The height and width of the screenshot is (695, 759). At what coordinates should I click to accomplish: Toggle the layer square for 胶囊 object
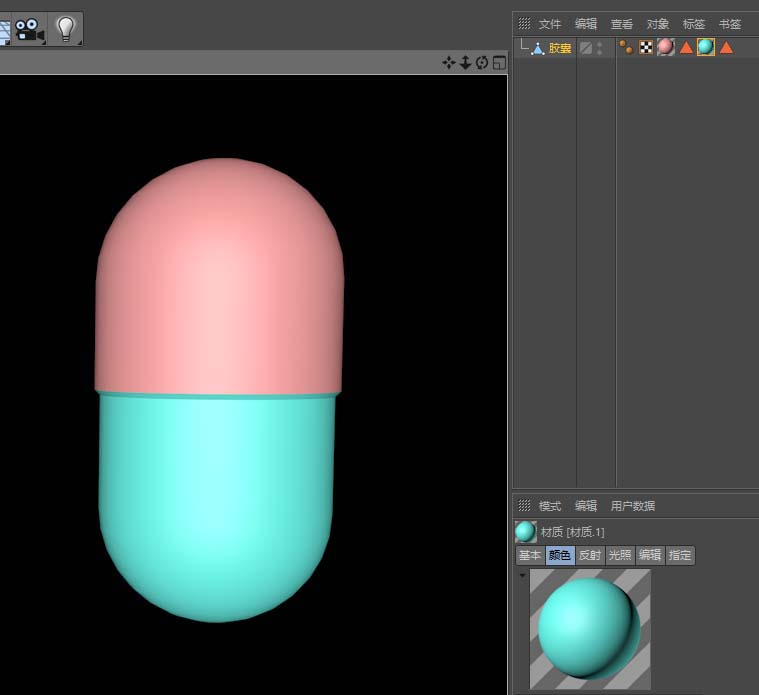tap(586, 47)
